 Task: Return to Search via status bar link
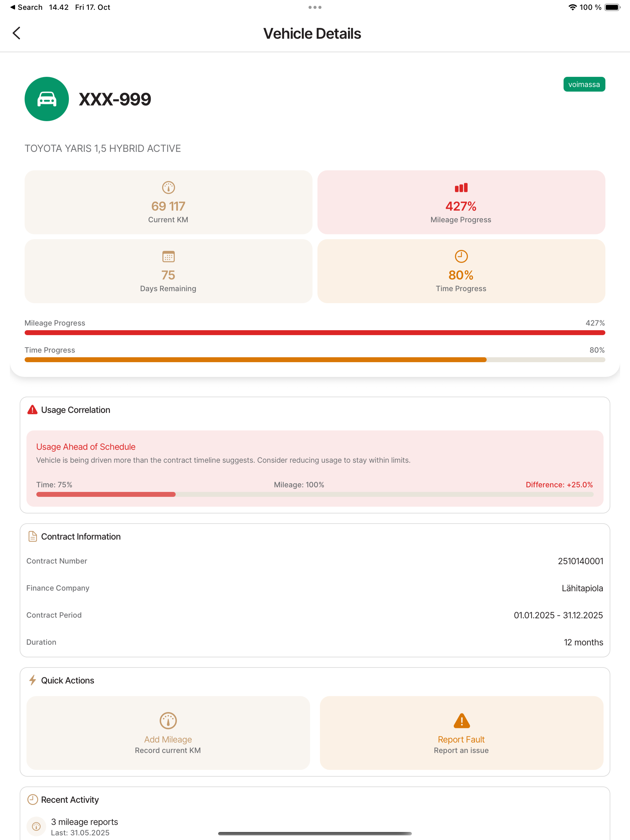(x=26, y=7)
